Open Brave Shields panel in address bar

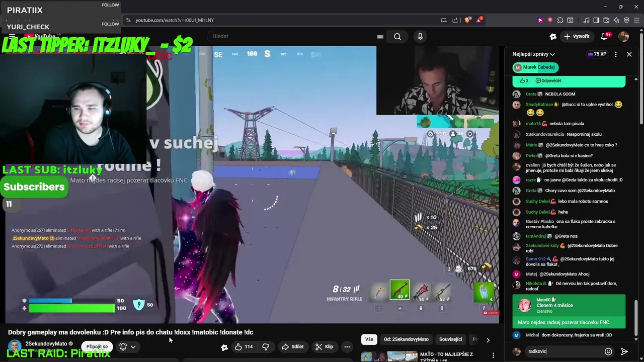point(467,20)
